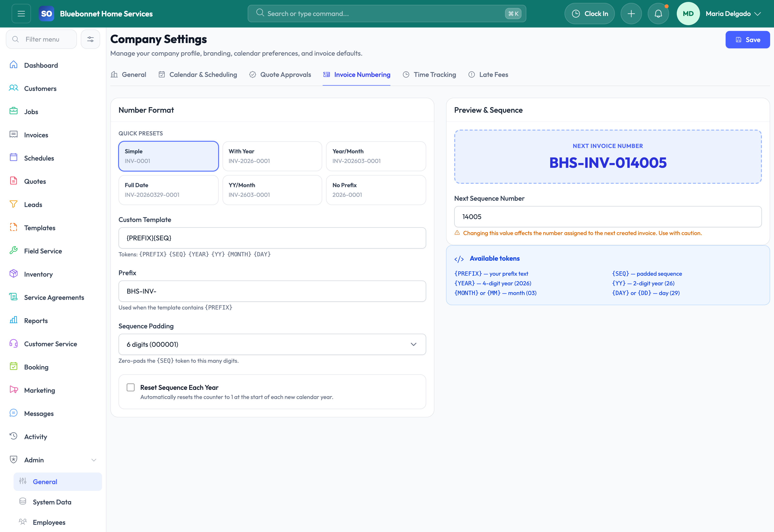This screenshot has height=532, width=774.
Task: Open the Dashboard menu item
Action: click(x=53, y=65)
